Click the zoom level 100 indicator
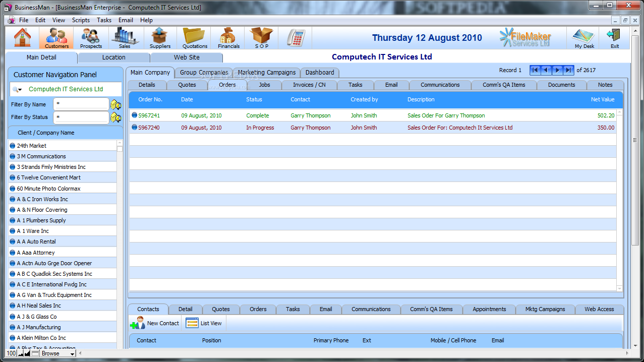This screenshot has height=362, width=644. 11,353
